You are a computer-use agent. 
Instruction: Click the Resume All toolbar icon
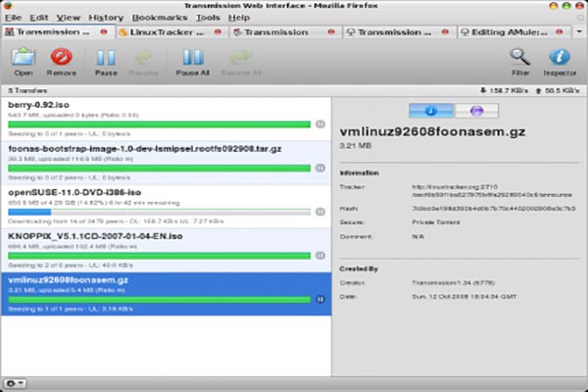coord(241,63)
